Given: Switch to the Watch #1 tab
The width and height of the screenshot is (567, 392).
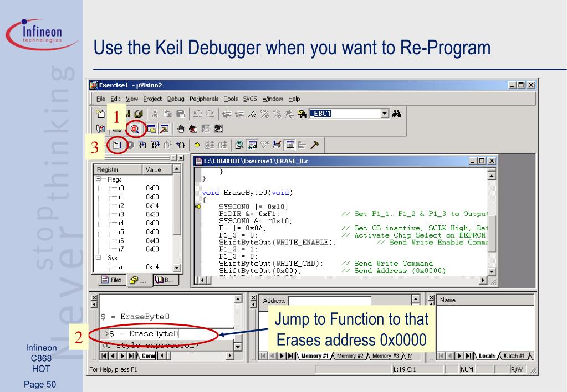Looking at the screenshot, I should click(514, 356).
